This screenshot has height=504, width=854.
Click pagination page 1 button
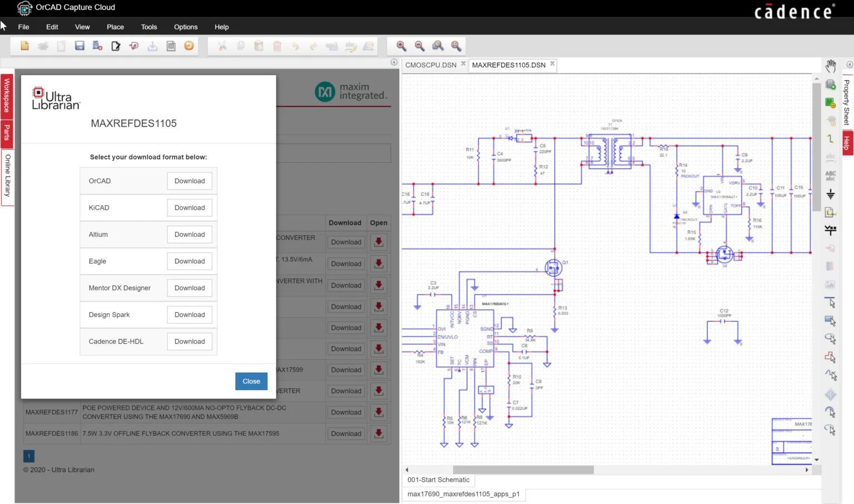pos(29,456)
